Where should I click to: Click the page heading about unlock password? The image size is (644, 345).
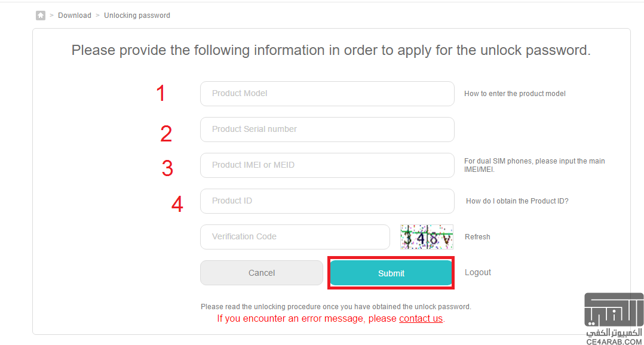click(331, 51)
